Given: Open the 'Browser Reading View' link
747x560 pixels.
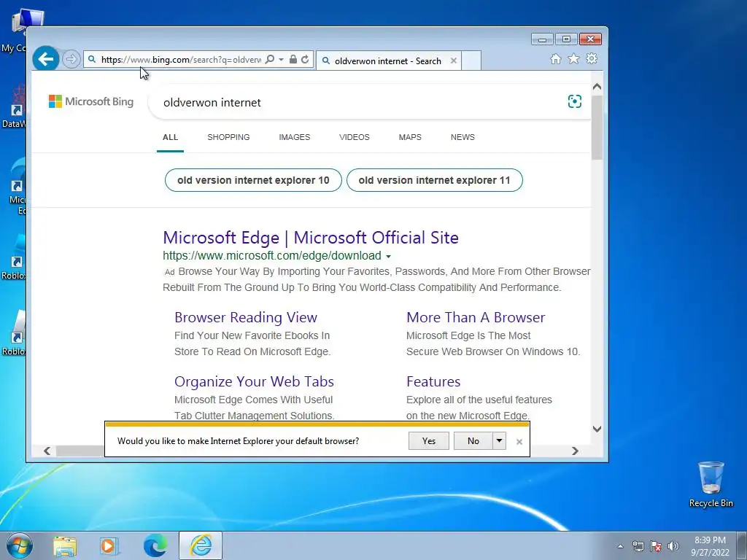Looking at the screenshot, I should (246, 318).
